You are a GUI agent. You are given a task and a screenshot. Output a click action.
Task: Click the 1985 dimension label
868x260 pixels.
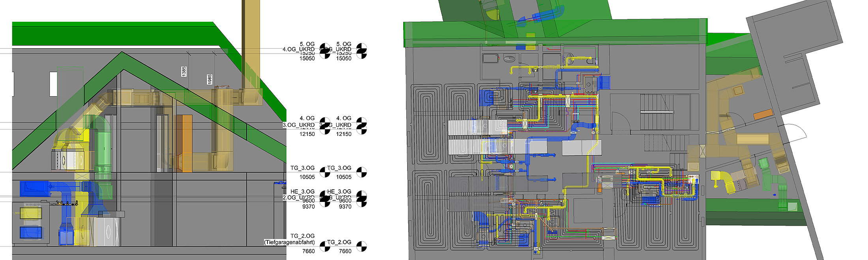210,79
